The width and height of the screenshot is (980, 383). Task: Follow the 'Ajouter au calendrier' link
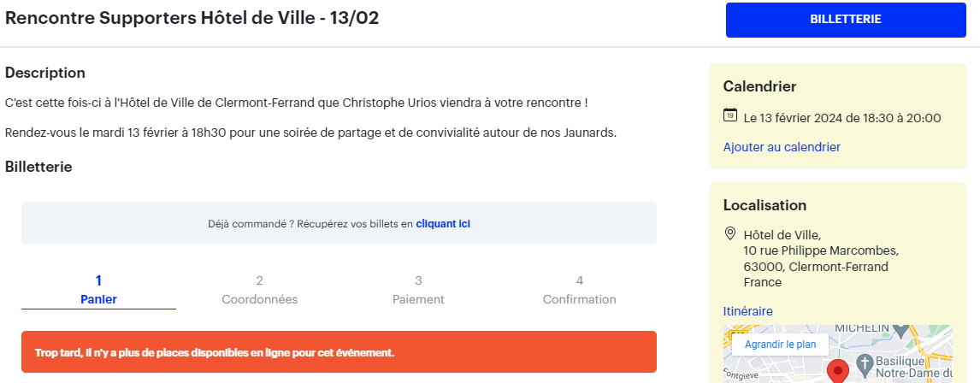[782, 147]
